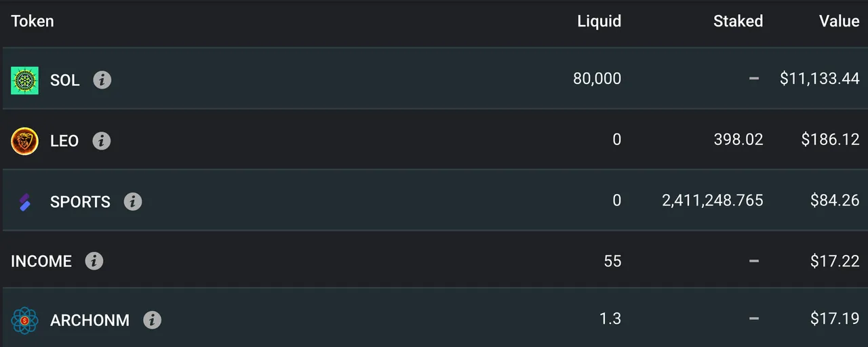Screen dimensions: 868x347
Task: Open info icon next to SOL
Action: click(102, 80)
